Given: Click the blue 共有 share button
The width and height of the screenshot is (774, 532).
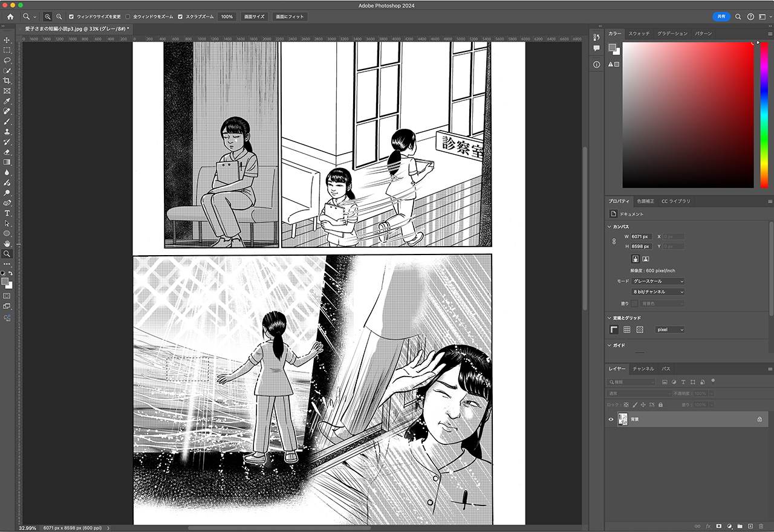Looking at the screenshot, I should 721,17.
